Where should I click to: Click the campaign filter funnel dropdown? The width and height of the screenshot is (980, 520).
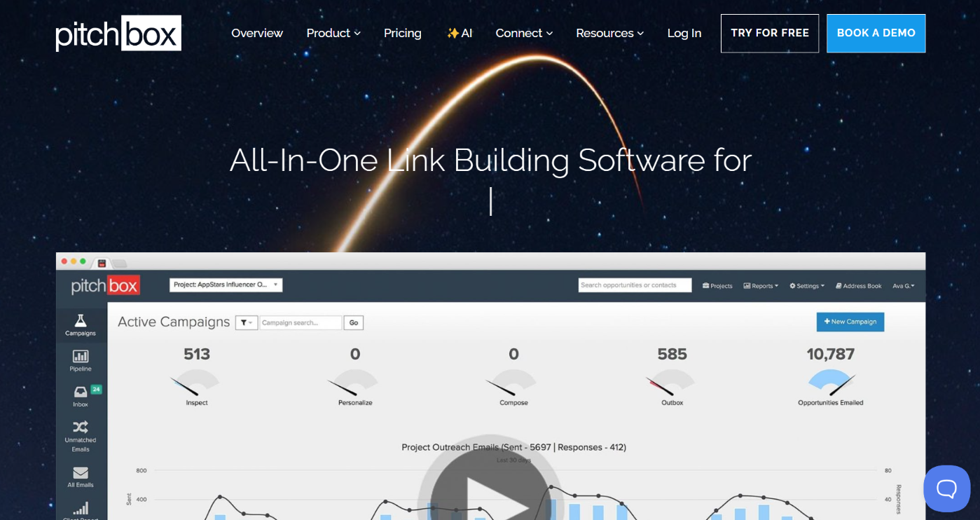pos(247,322)
